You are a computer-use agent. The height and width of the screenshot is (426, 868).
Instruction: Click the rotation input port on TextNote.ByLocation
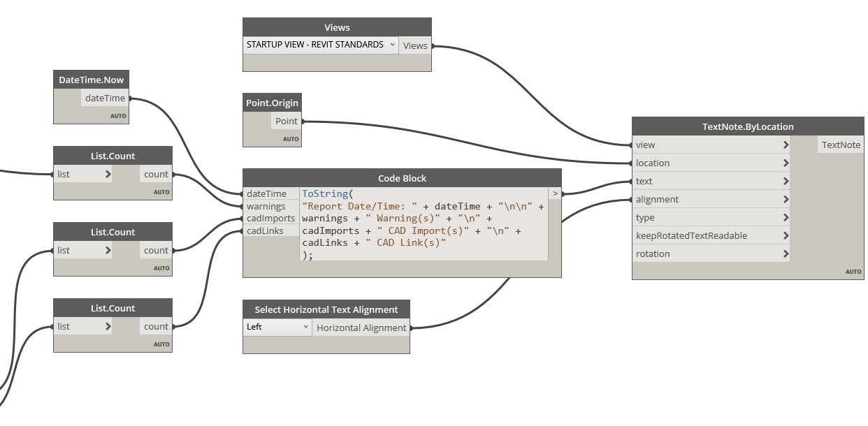(x=711, y=254)
